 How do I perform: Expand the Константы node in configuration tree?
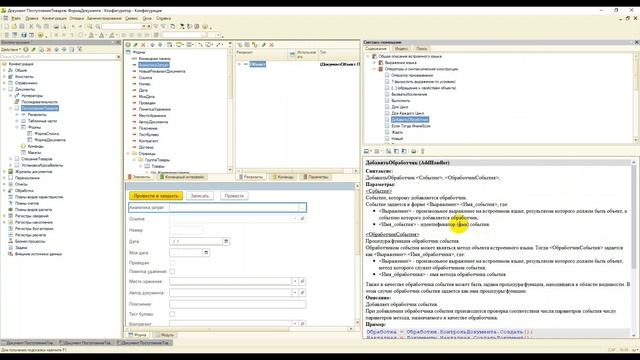4,76
